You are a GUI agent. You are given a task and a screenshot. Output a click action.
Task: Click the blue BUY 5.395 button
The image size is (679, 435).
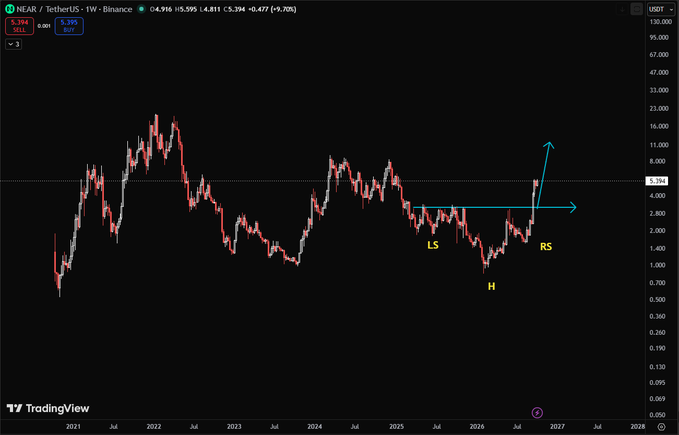tap(69, 26)
